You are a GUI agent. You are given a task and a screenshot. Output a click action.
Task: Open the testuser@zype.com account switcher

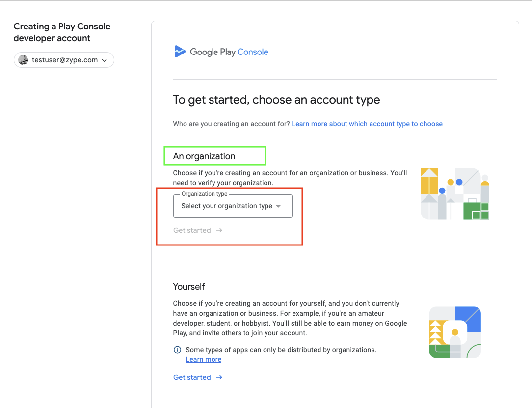64,60
